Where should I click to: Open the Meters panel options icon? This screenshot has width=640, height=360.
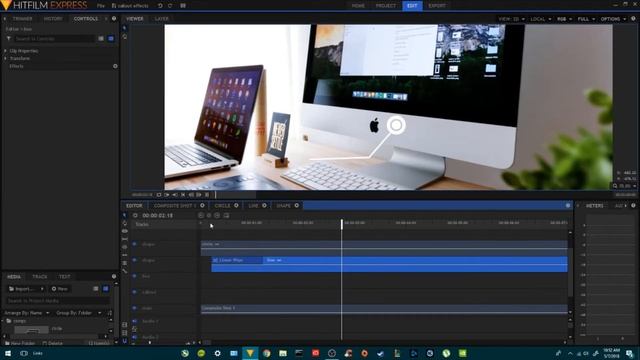point(633,206)
